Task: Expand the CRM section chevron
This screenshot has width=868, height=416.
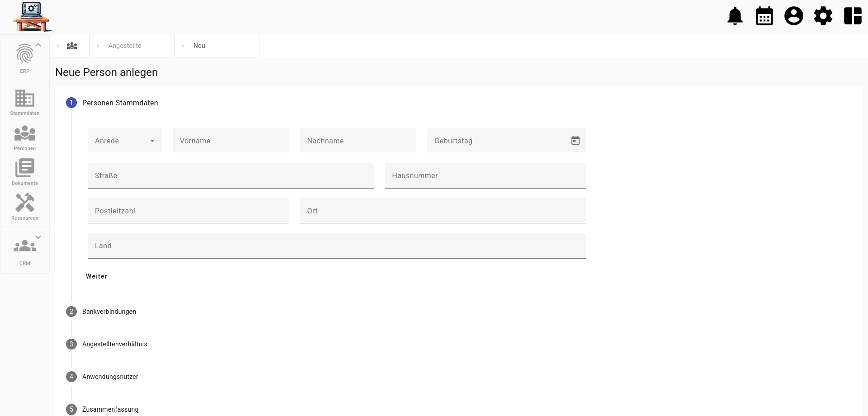Action: click(38, 237)
